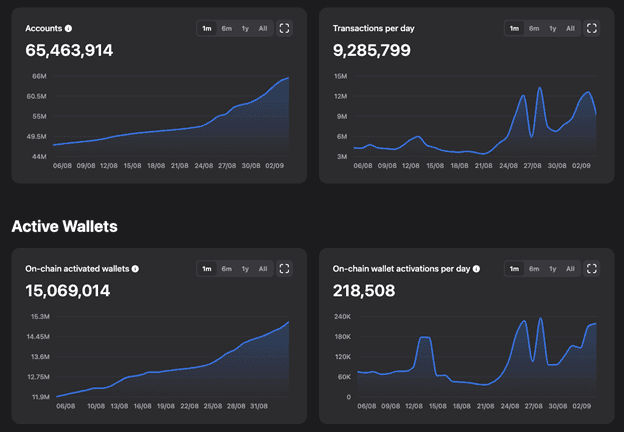Expand On-chain activated wallets chart fullscreen
Image resolution: width=624 pixels, height=432 pixels.
point(285,268)
